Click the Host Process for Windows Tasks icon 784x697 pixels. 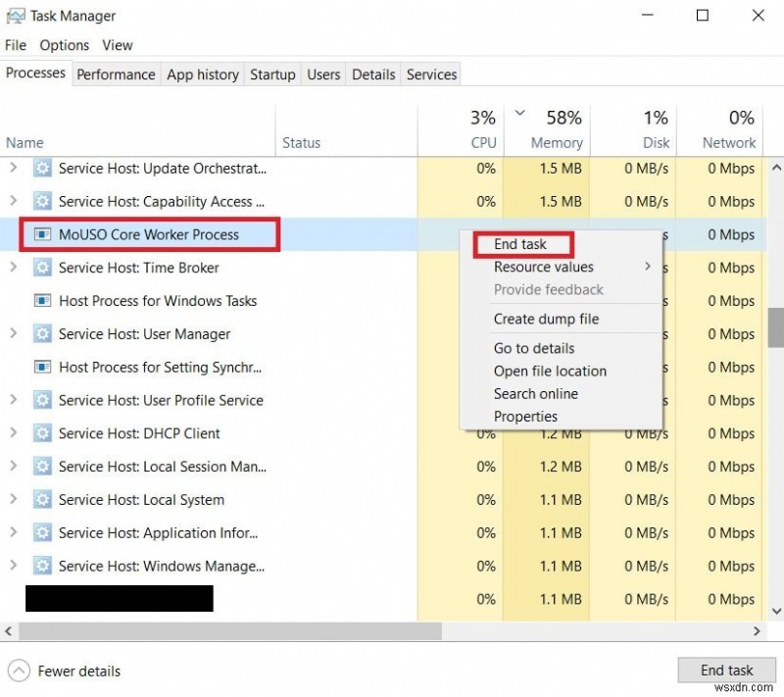(41, 301)
